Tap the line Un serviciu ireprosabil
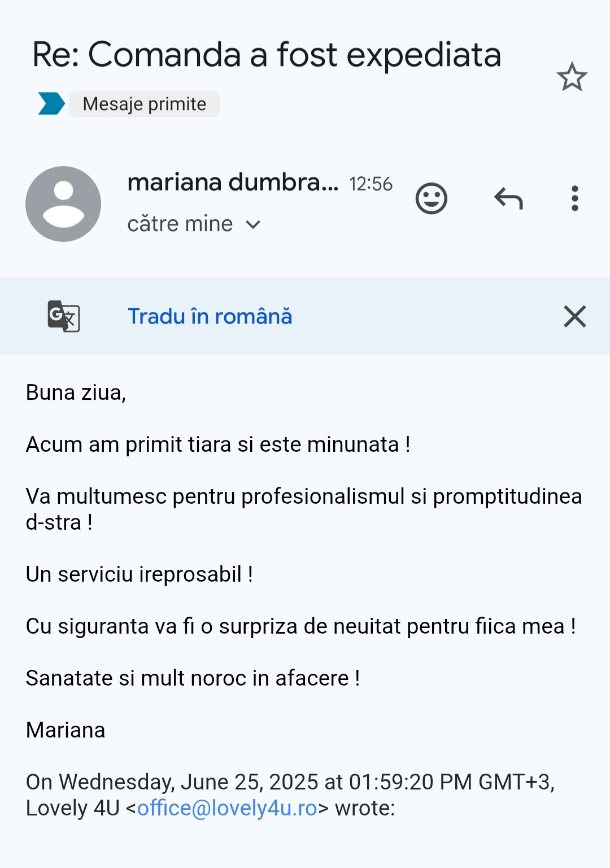 140,574
